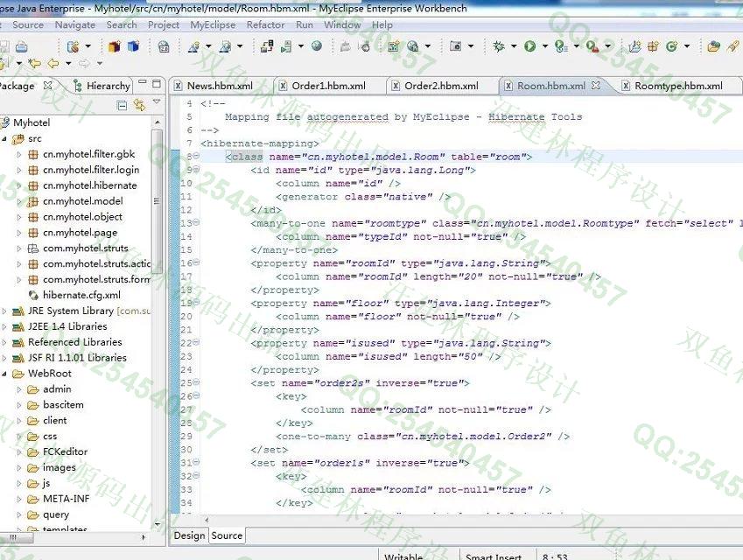Click editor horizontal scrollbar left arrow
Screen dimensions: 743x560
pos(207,521)
